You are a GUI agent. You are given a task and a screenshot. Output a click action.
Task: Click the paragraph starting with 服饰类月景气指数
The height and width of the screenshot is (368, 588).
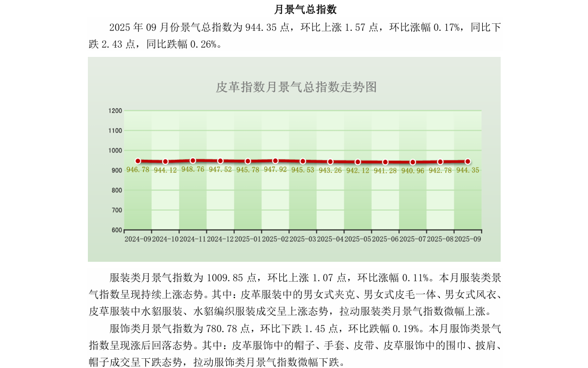pyautogui.click(x=295, y=345)
